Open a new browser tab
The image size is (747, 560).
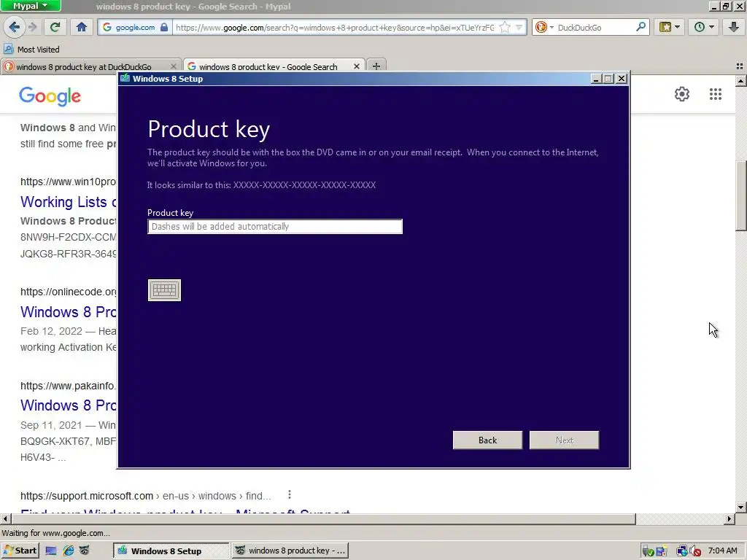(376, 66)
